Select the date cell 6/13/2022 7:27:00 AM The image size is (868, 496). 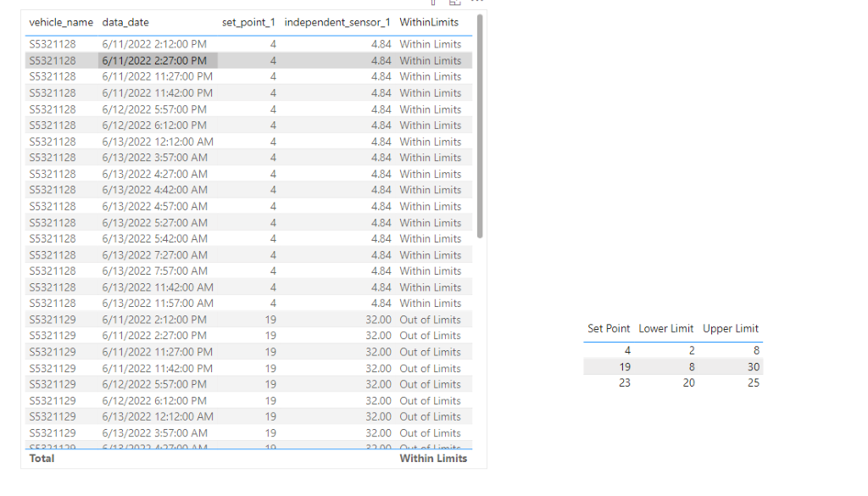click(x=155, y=255)
